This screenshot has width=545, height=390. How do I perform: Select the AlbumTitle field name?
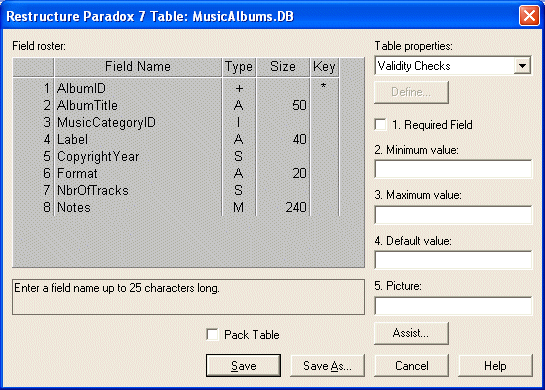pos(87,105)
